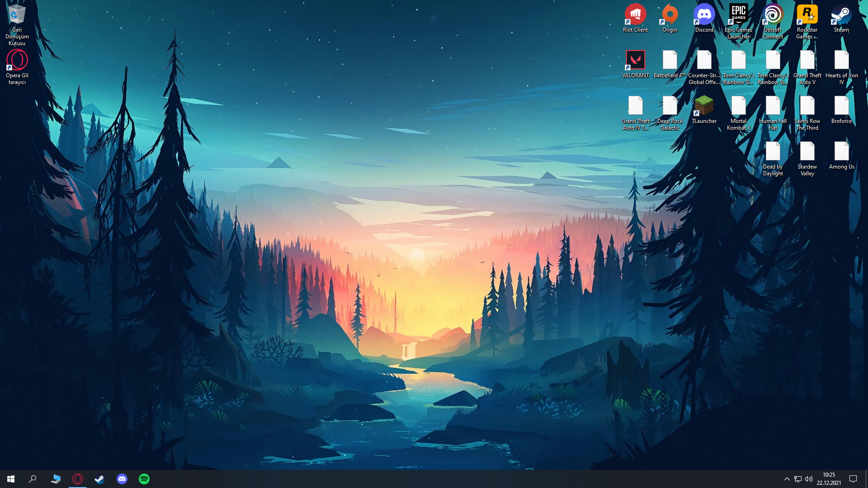
Task: Open the Windows Start menu
Action: [11, 479]
